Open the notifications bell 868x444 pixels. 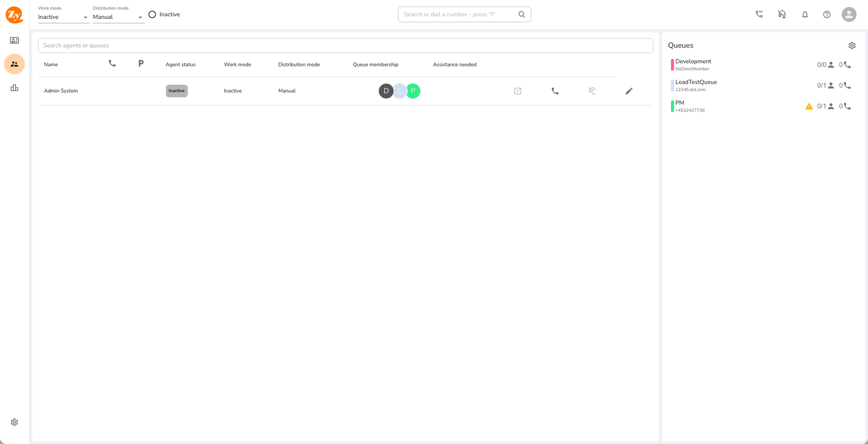coord(805,14)
